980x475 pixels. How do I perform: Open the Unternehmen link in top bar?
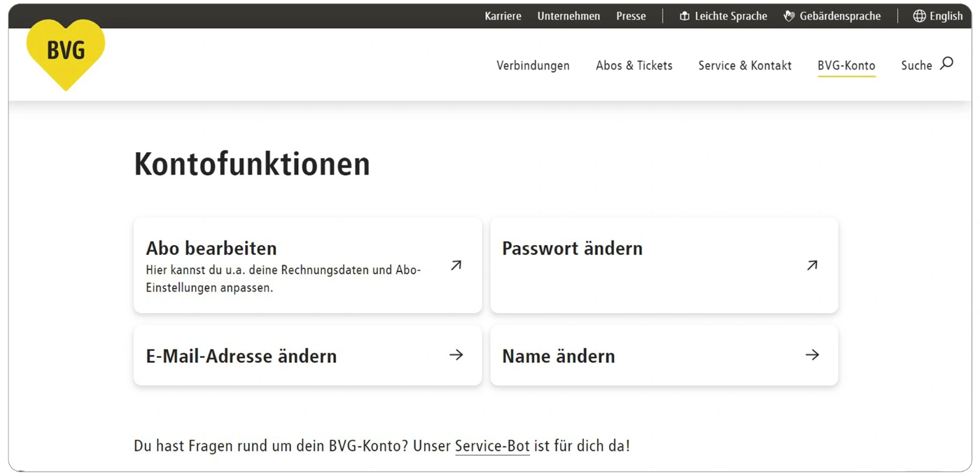pos(568,16)
